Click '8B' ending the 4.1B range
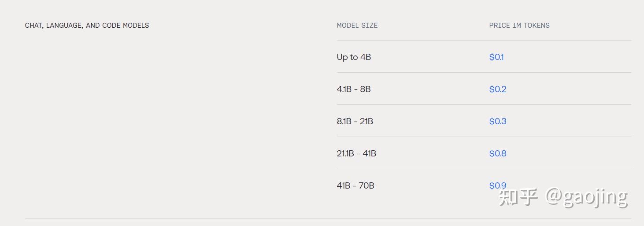The width and height of the screenshot is (644, 226). click(365, 89)
